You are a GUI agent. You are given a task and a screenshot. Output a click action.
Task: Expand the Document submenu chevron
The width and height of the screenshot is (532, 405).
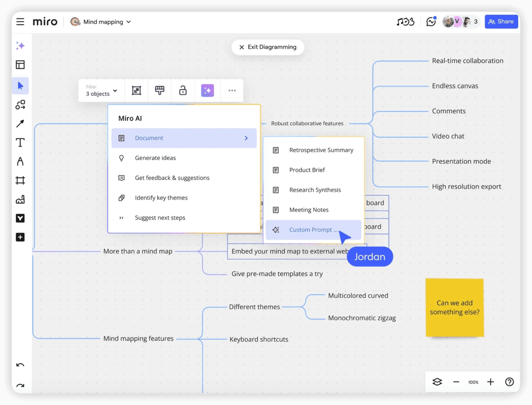[x=246, y=138]
